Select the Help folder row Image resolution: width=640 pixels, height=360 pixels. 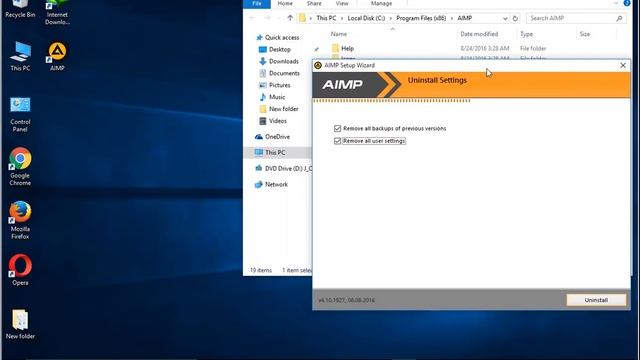click(x=473, y=48)
